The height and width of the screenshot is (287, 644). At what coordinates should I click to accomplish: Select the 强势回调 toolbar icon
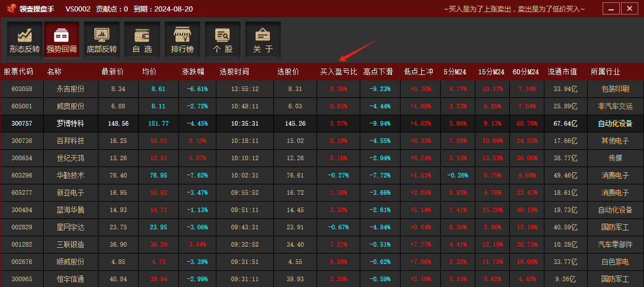click(62, 40)
